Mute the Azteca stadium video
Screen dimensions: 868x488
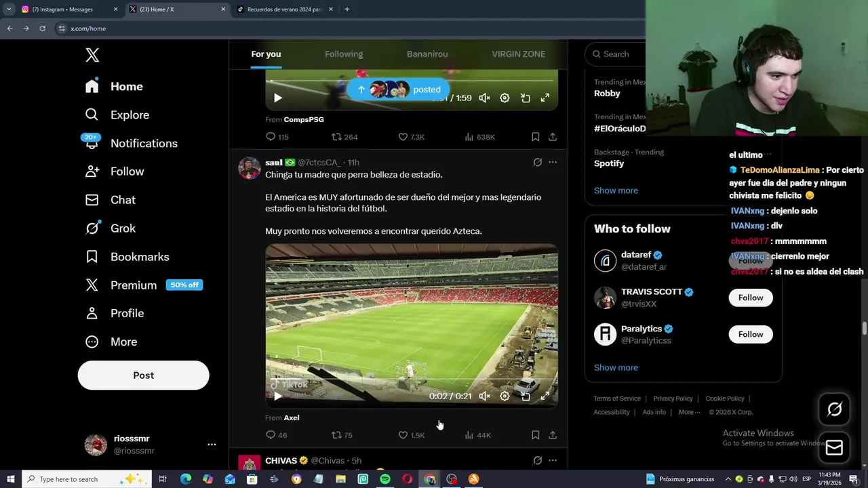tap(484, 396)
